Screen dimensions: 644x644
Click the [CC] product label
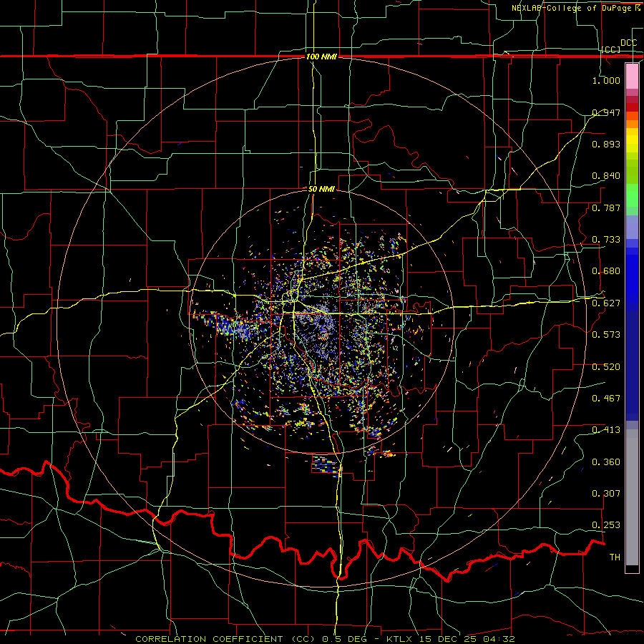(611, 49)
